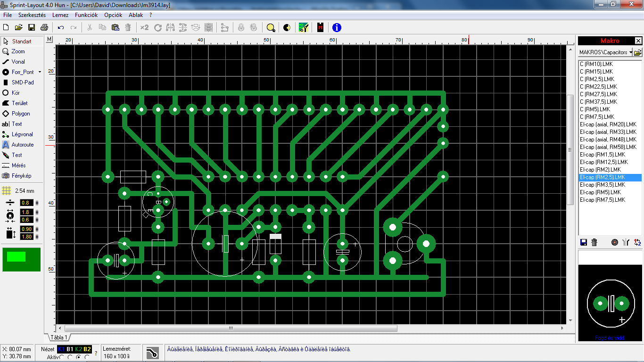Switch to the Tábla 1 tab
Screen dimensions: 644x362
click(59, 337)
